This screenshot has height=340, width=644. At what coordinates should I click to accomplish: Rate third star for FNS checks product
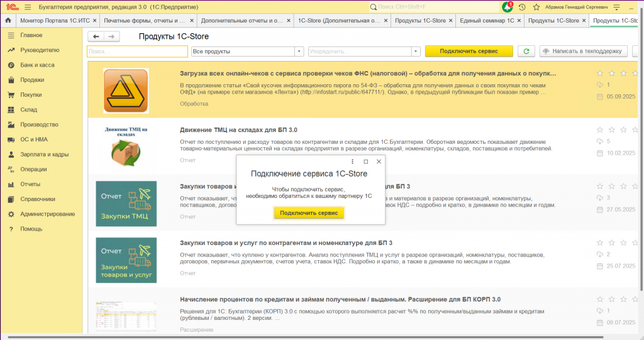[623, 73]
